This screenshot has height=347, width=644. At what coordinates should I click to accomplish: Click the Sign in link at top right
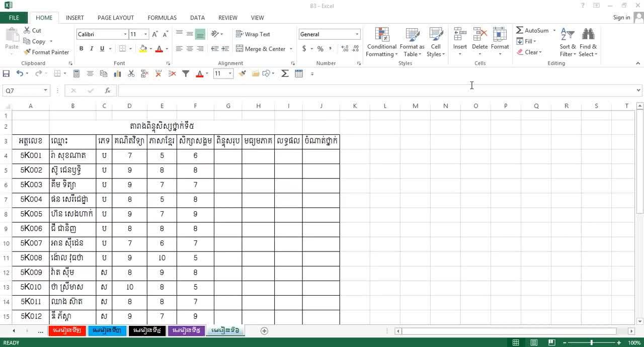click(x=621, y=17)
